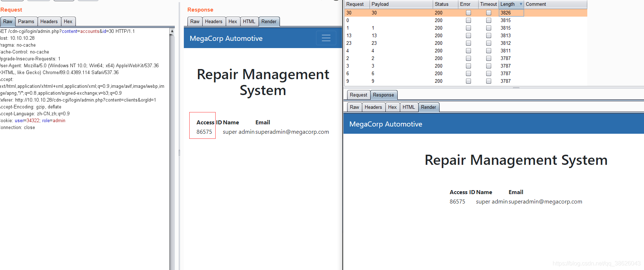This screenshot has width=644, height=270.
Task: Sort results by Request column header
Action: coord(357,4)
